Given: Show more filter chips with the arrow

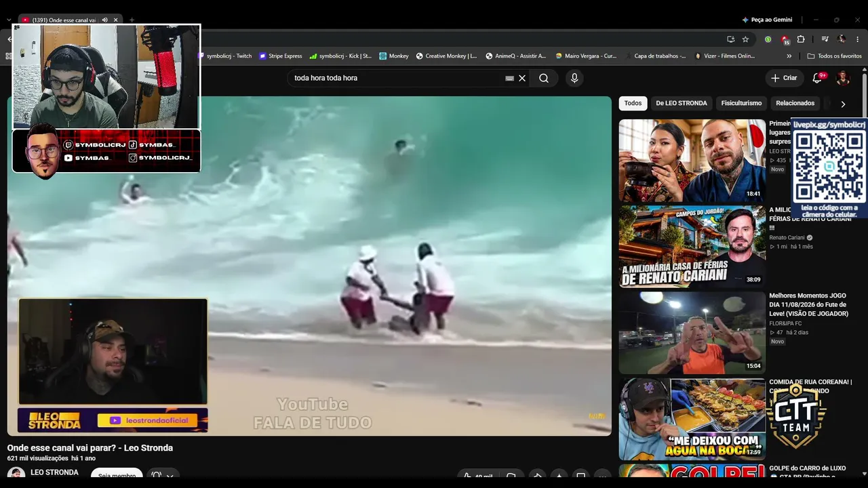Looking at the screenshot, I should pos(843,104).
